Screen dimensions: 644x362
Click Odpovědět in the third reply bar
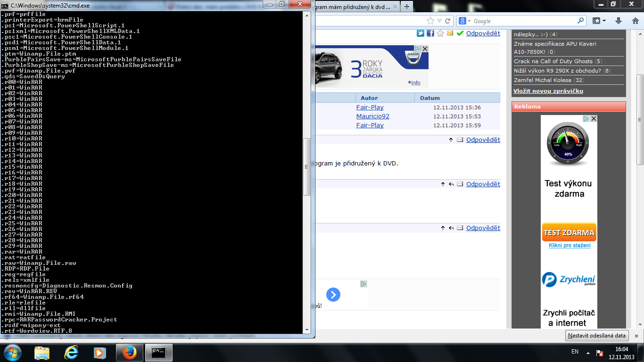coord(483,228)
